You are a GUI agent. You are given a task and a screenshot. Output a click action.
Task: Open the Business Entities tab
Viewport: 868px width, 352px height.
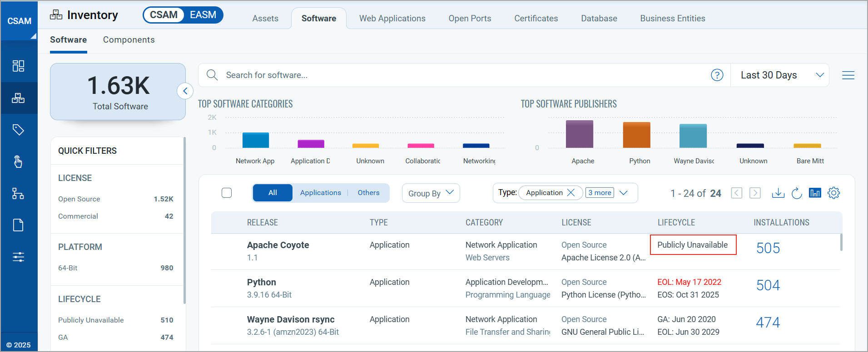tap(673, 19)
